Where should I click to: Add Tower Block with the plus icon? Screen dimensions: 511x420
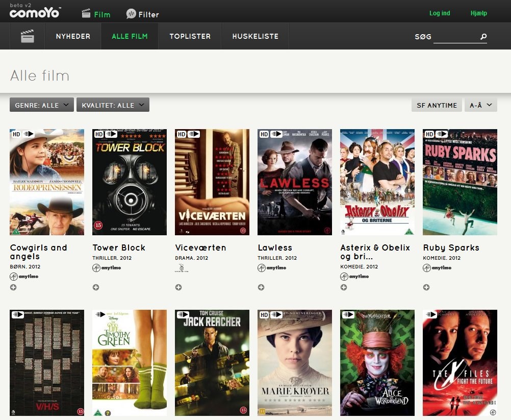pos(96,287)
